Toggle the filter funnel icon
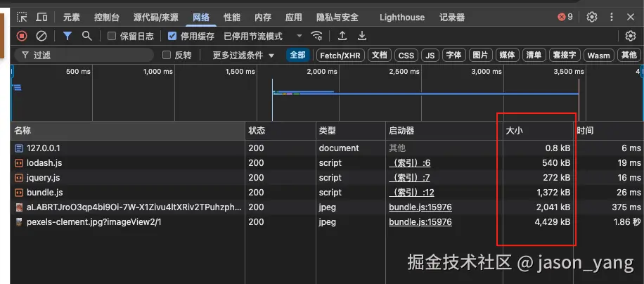Screen dimensions: 644x284 (67, 36)
